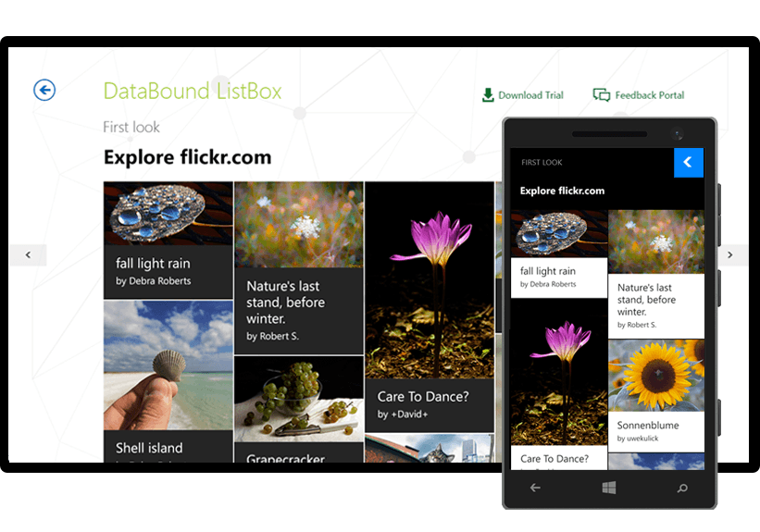Screen dimensions: 760x532
Task: Tap the phone's Windows start logo
Action: click(x=609, y=488)
